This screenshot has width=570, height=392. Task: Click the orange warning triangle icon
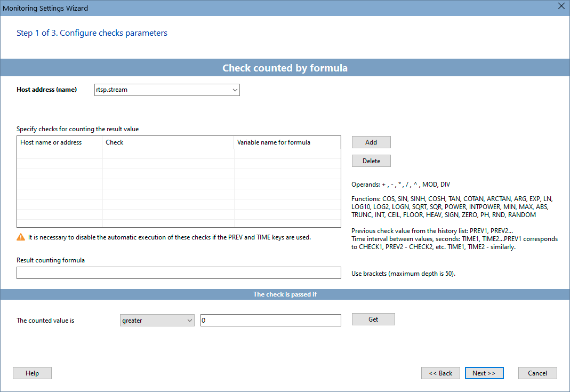pyautogui.click(x=21, y=237)
